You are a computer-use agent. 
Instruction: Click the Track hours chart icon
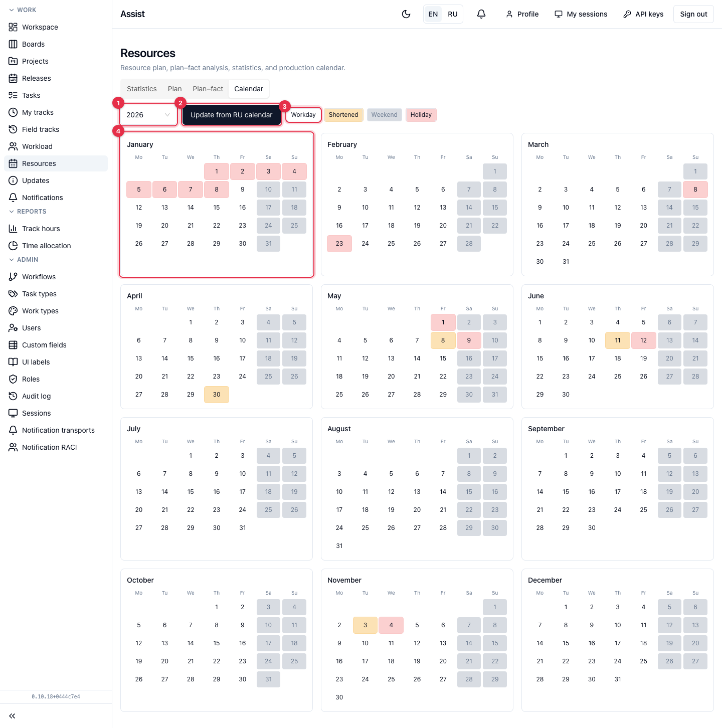pos(13,229)
